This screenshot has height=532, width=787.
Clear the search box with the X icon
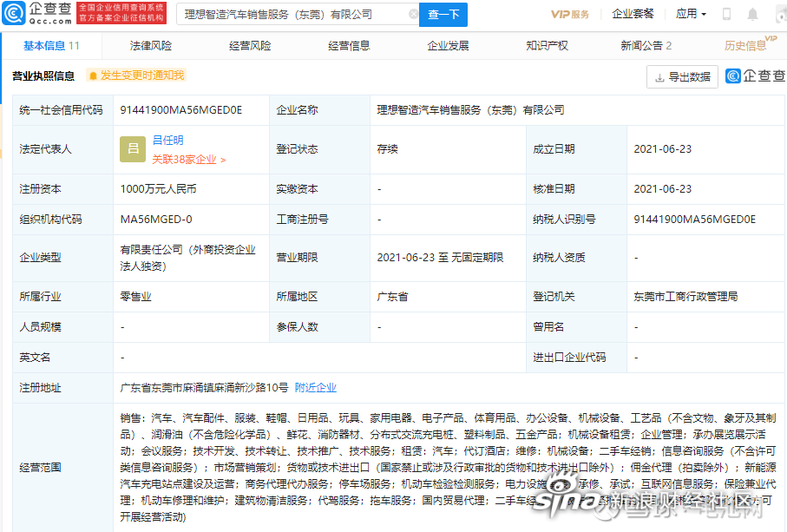(x=414, y=14)
